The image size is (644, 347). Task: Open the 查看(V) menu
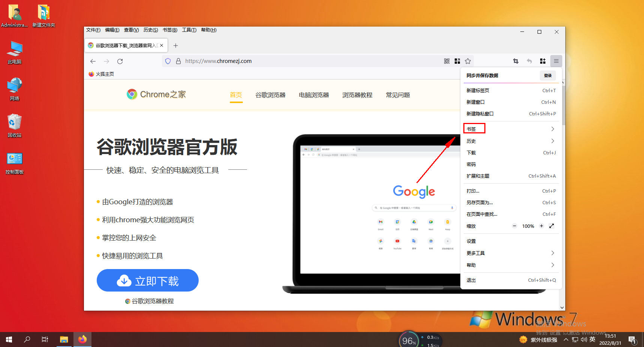[132, 30]
